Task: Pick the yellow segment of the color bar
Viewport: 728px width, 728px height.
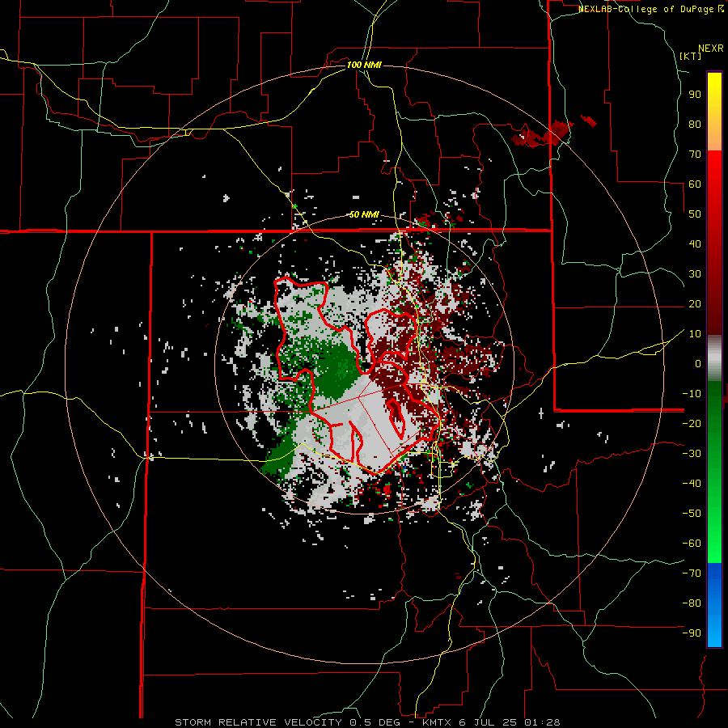Action: pyautogui.click(x=714, y=112)
